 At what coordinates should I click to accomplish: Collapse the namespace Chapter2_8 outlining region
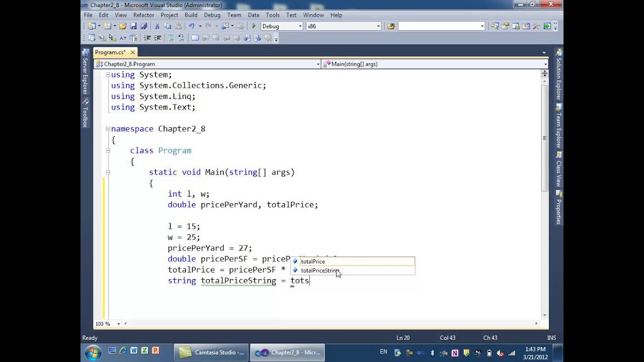pos(108,129)
